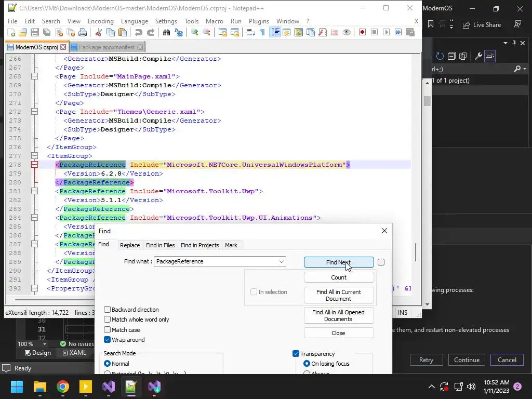The image size is (532, 399).
Task: Click the Redo arrow icon
Action: pos(150,33)
